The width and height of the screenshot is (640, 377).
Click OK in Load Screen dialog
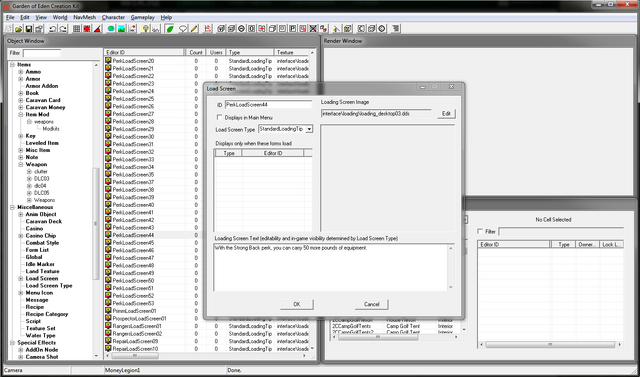pyautogui.click(x=297, y=304)
